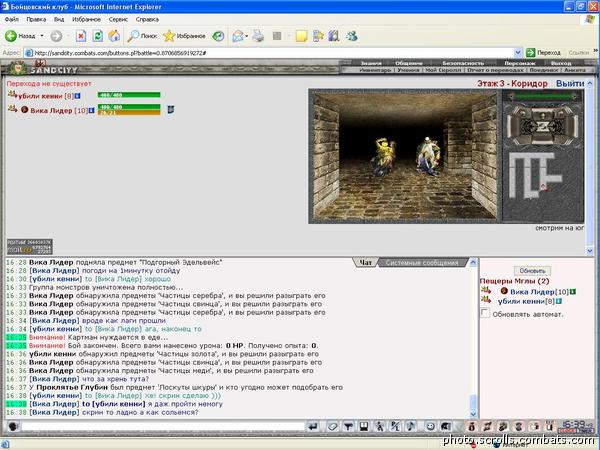The image size is (600, 450).
Task: Open the Справка menu
Action: coord(147,19)
